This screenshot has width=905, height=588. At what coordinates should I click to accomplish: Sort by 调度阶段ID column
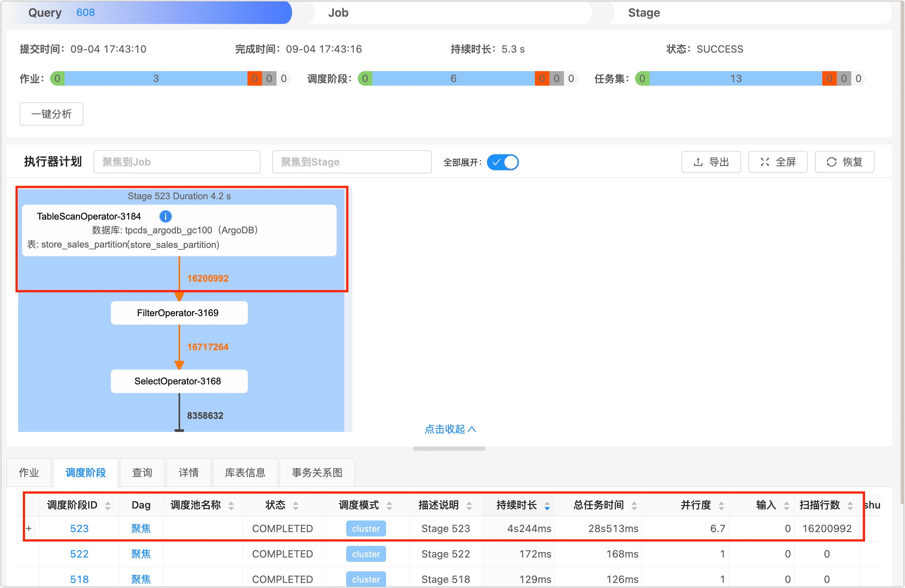point(108,506)
